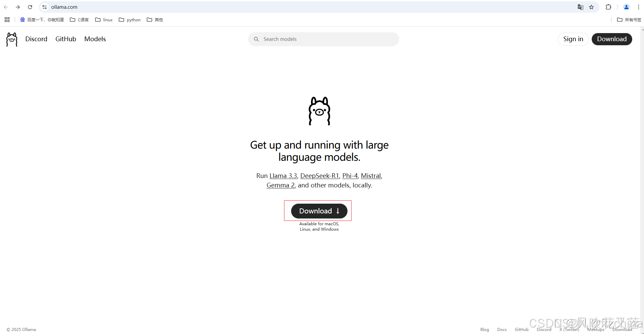Open the Discord link in header
644x334 pixels.
(x=36, y=39)
